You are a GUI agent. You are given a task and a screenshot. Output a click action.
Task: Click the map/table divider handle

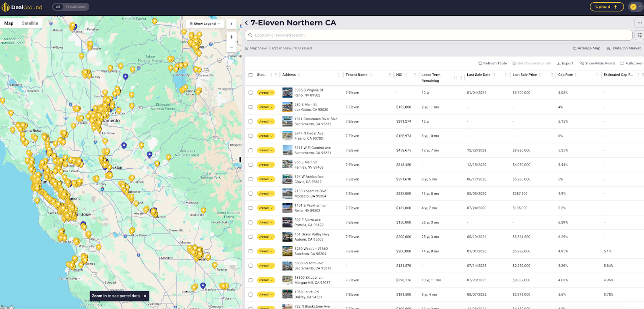coord(240,160)
